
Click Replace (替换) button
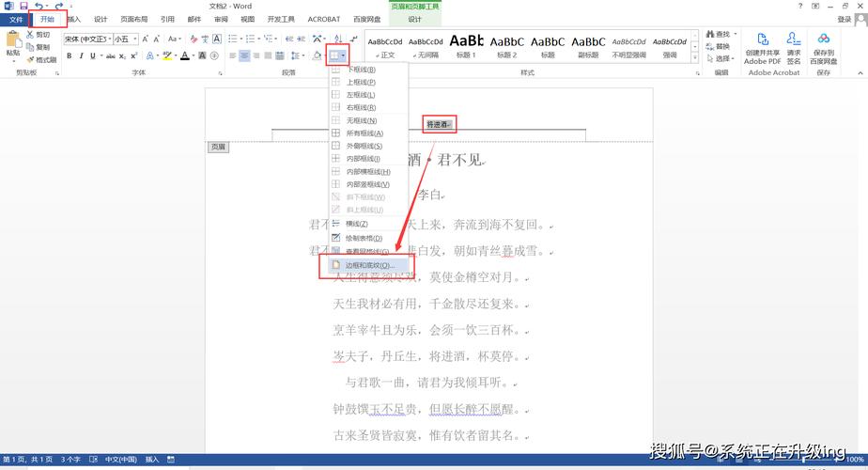(719, 47)
